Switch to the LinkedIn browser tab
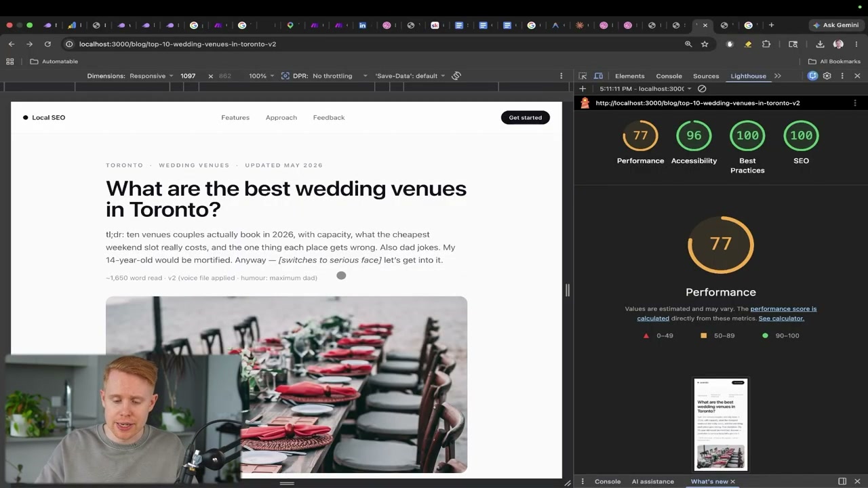This screenshot has height=488, width=868. pyautogui.click(x=363, y=25)
